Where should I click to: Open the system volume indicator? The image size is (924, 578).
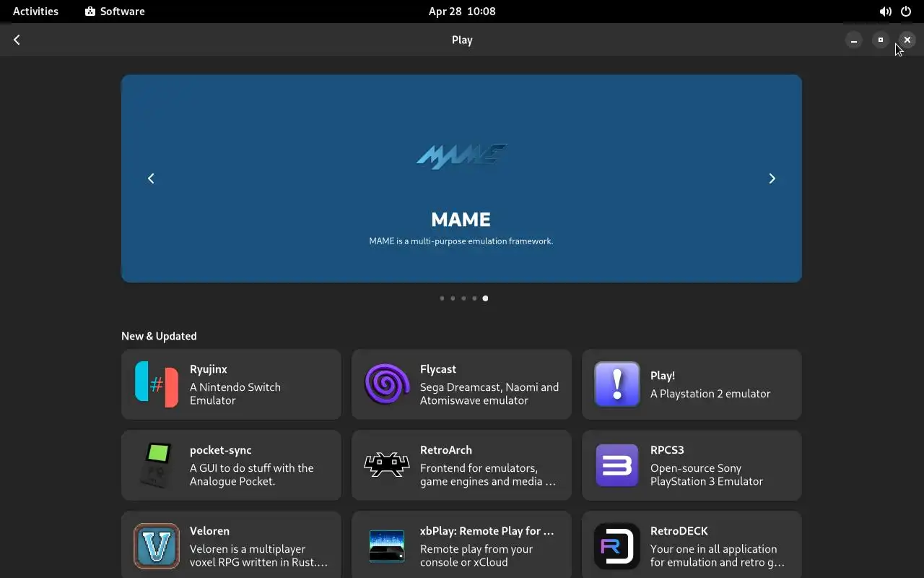click(x=885, y=12)
